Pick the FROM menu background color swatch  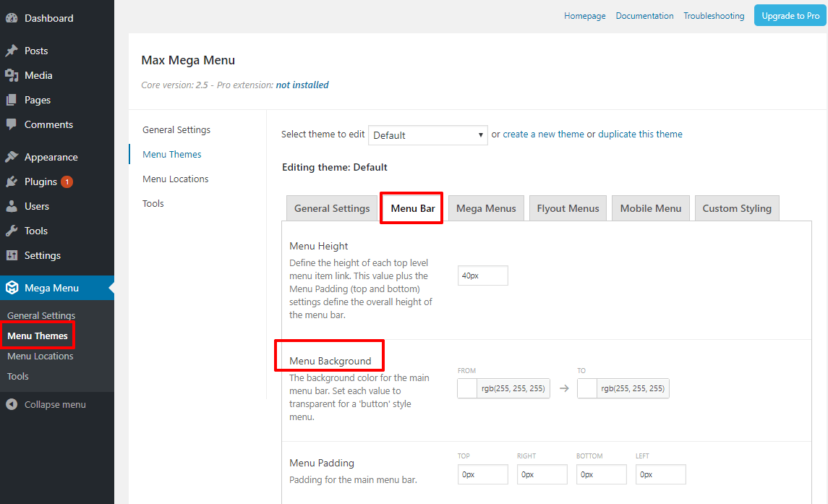coord(466,388)
